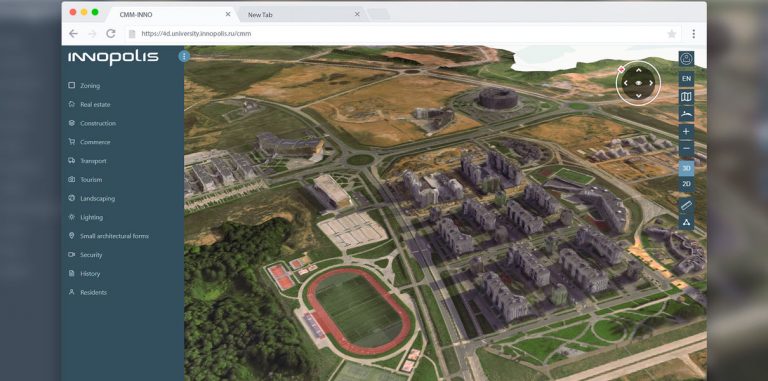
Task: Select the polygon area tool
Action: [x=686, y=222]
